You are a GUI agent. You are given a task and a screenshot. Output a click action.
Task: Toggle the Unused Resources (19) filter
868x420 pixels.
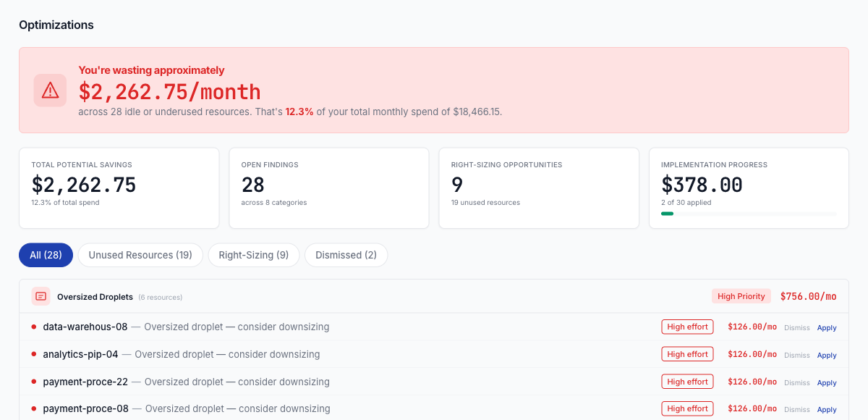point(140,255)
